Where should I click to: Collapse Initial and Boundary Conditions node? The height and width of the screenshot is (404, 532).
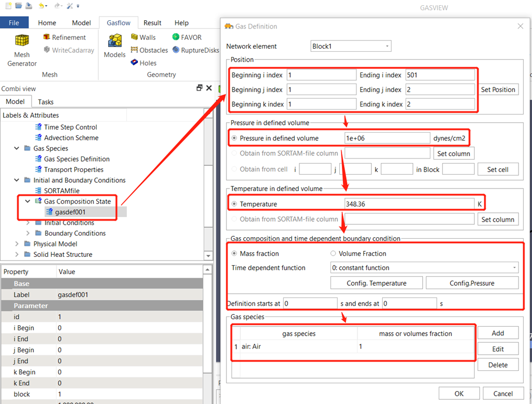click(x=17, y=180)
